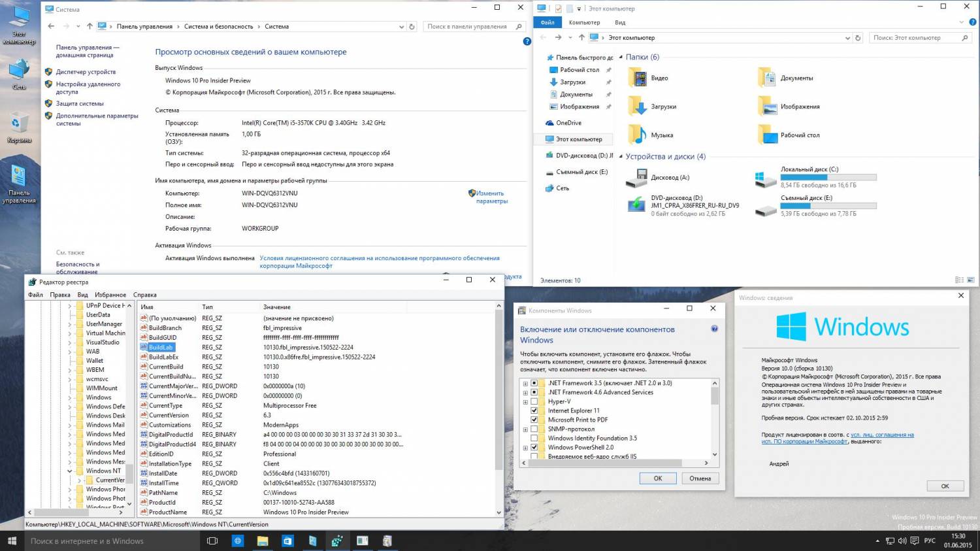The image size is (980, 551).
Task: Click the back arrow in Система window
Action: (51, 27)
